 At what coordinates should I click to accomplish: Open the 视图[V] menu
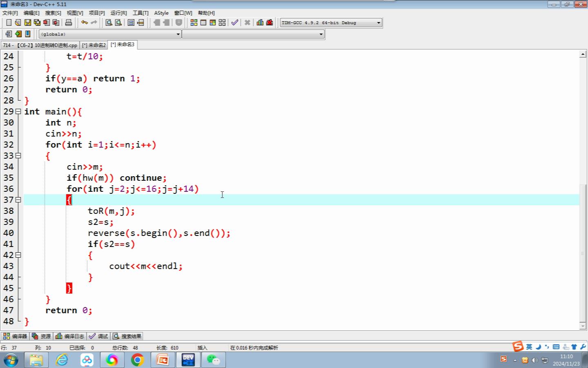click(x=75, y=13)
